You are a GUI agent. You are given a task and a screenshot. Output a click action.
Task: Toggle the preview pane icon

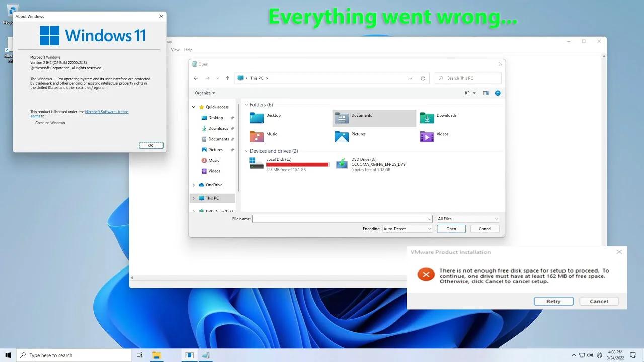point(486,93)
